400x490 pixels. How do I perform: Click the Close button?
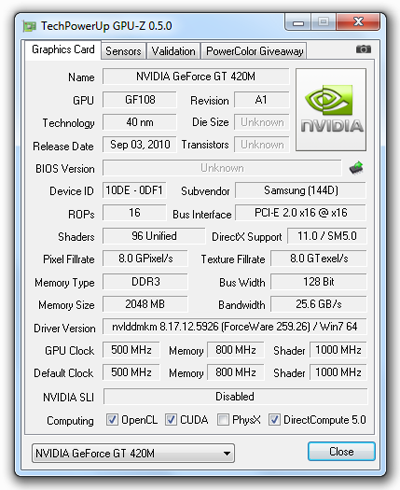341,452
